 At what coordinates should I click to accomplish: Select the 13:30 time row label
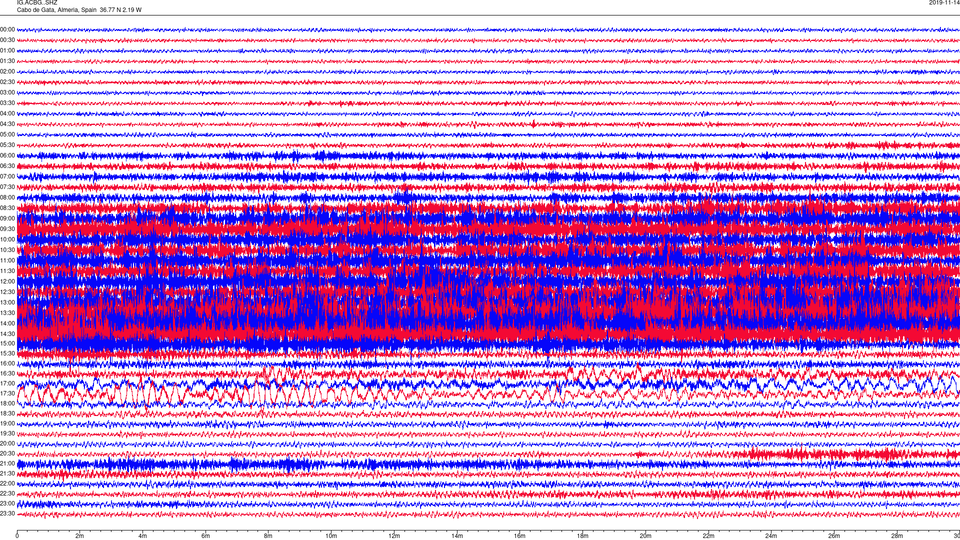7,312
